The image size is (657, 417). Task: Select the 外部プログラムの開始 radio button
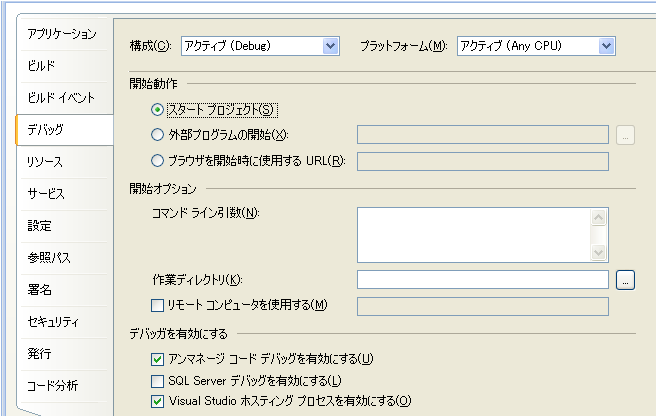[157, 135]
